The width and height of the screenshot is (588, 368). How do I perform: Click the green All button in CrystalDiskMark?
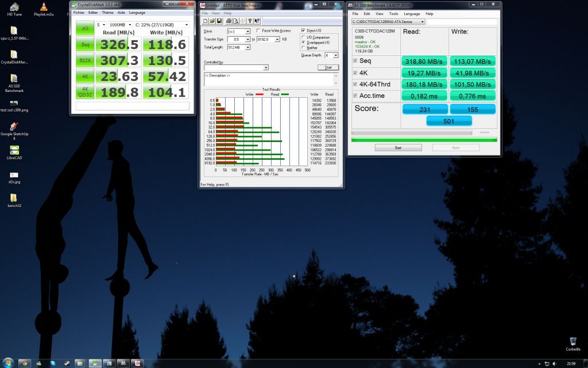pyautogui.click(x=85, y=29)
